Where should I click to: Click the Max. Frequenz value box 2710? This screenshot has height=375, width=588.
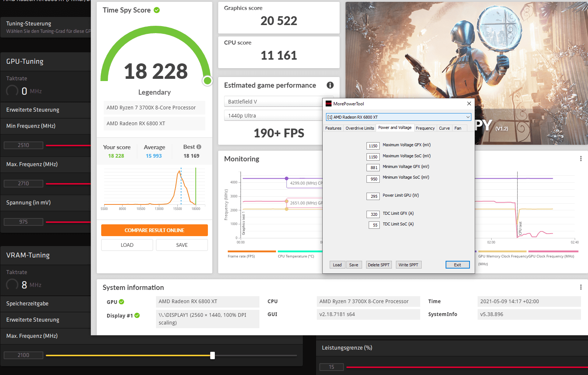[x=24, y=183]
